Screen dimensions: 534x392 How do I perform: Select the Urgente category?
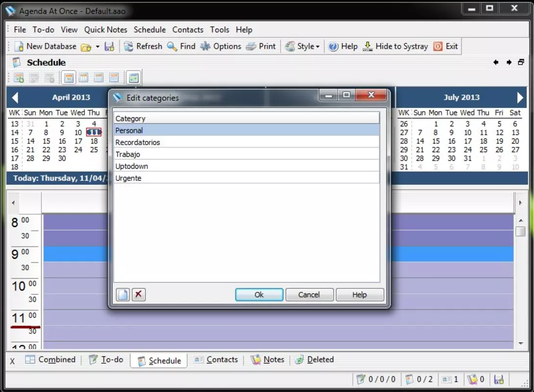click(x=247, y=178)
